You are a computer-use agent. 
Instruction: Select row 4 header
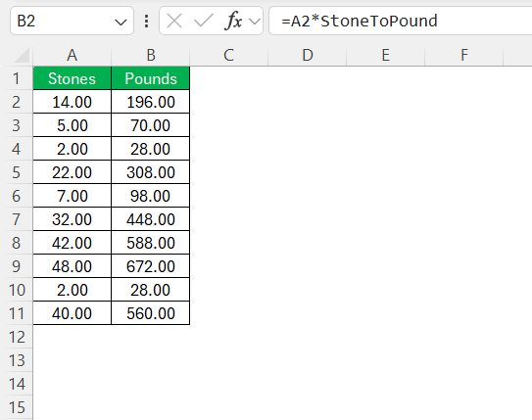point(17,149)
